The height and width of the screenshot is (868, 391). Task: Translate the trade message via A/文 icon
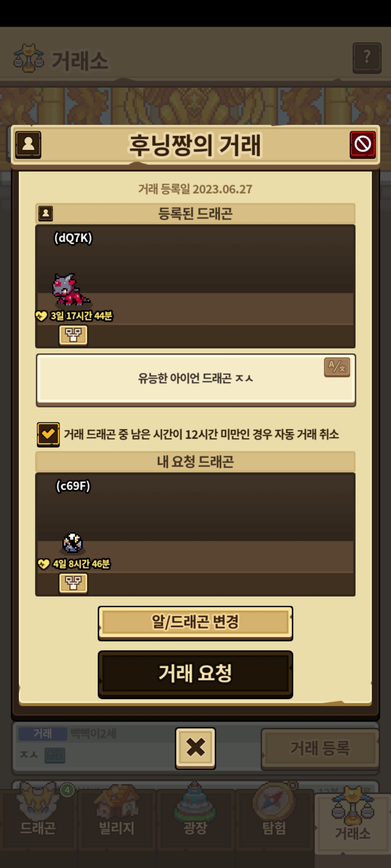click(x=337, y=367)
